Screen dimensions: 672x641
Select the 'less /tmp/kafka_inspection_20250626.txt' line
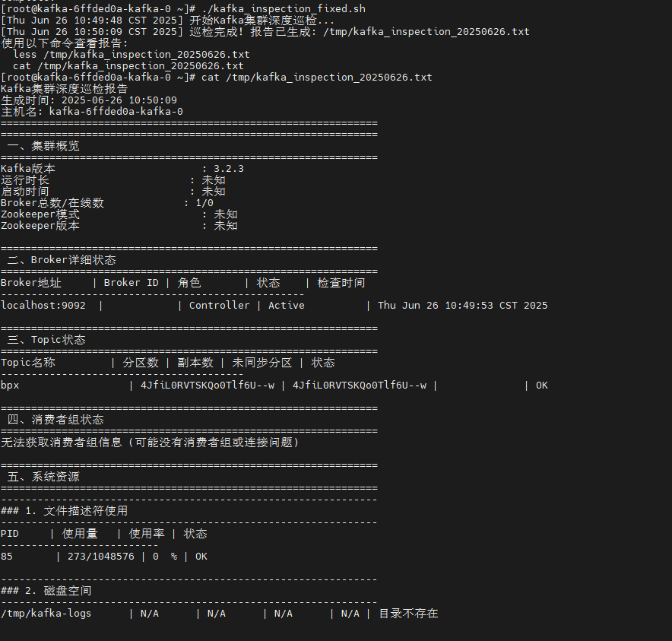click(x=132, y=55)
